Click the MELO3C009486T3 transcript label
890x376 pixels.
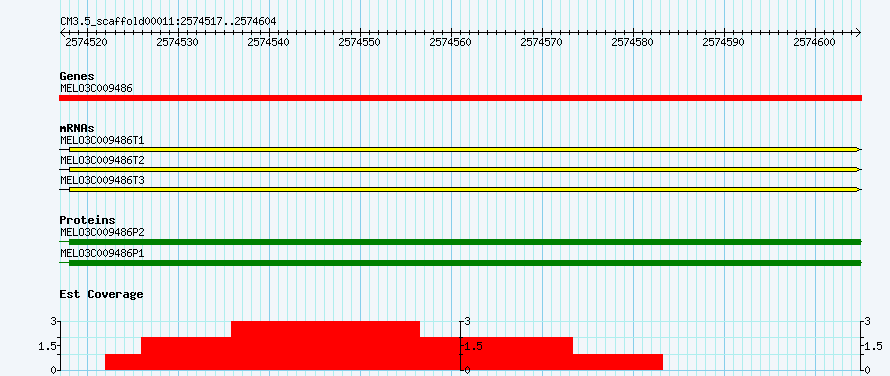pos(102,179)
